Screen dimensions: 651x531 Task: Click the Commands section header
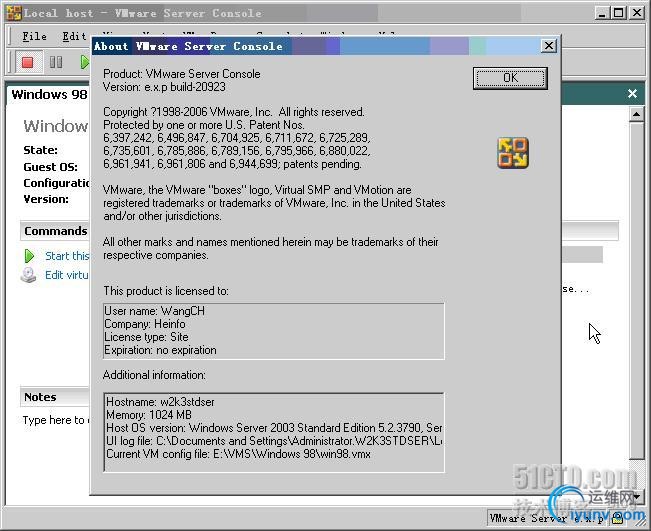(55, 231)
